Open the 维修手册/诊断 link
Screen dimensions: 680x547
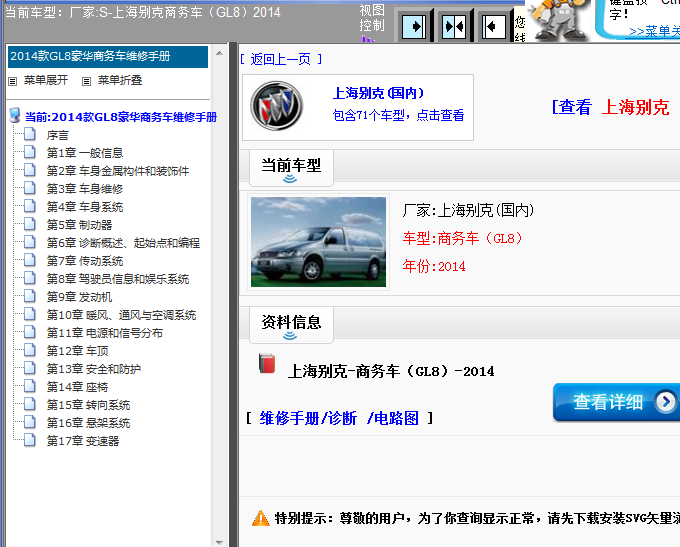coord(308,419)
